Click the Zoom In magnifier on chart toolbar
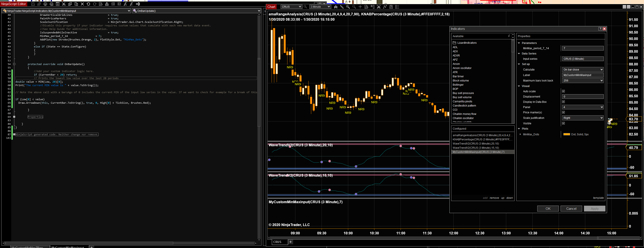644x248 pixels. pyautogui.click(x=348, y=7)
